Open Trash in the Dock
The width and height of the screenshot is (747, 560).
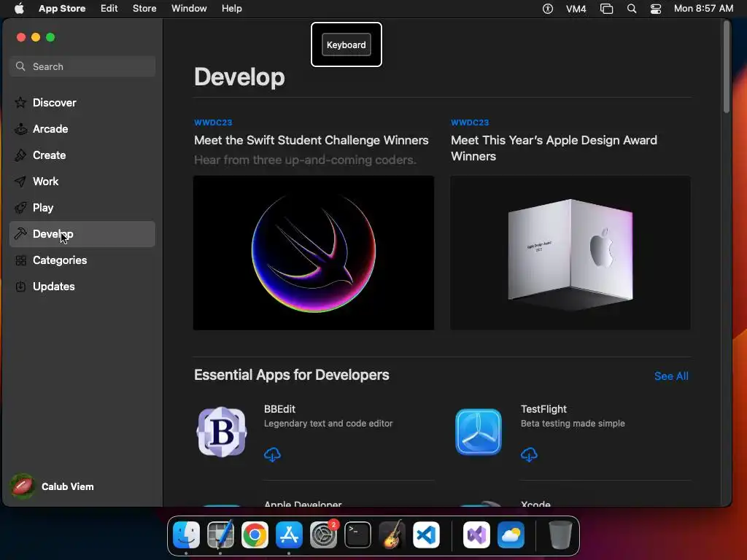coord(560,534)
